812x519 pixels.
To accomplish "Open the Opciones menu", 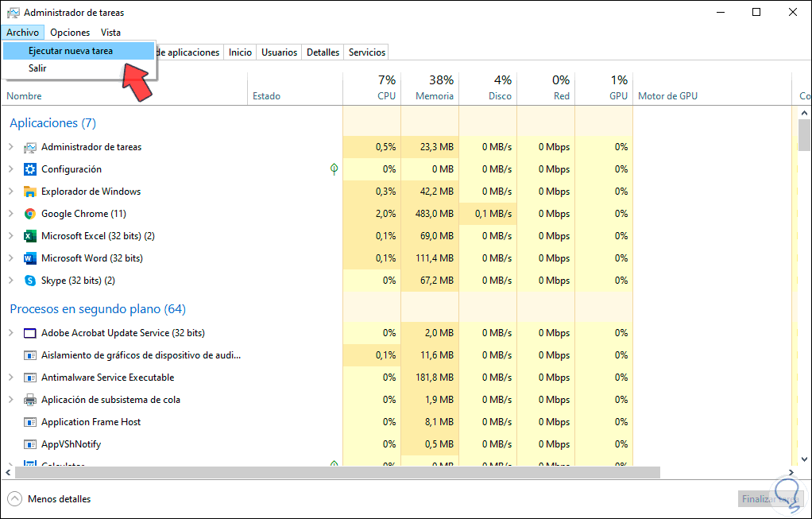I will pyautogui.click(x=70, y=33).
